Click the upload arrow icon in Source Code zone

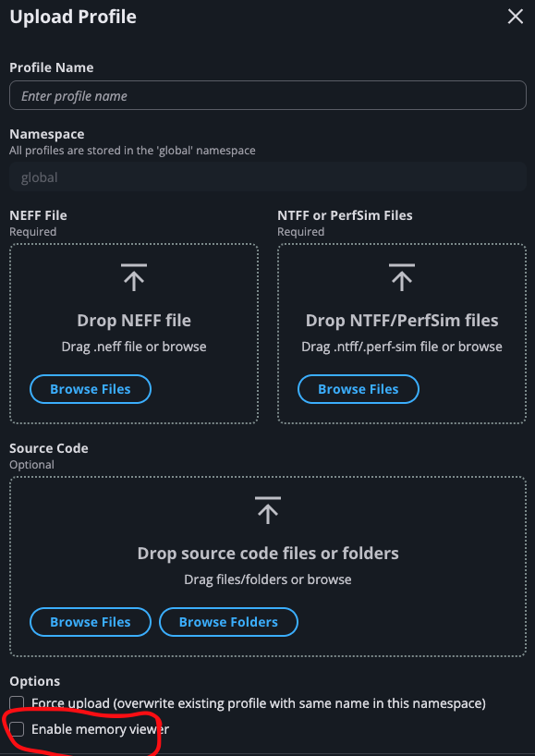point(268,510)
